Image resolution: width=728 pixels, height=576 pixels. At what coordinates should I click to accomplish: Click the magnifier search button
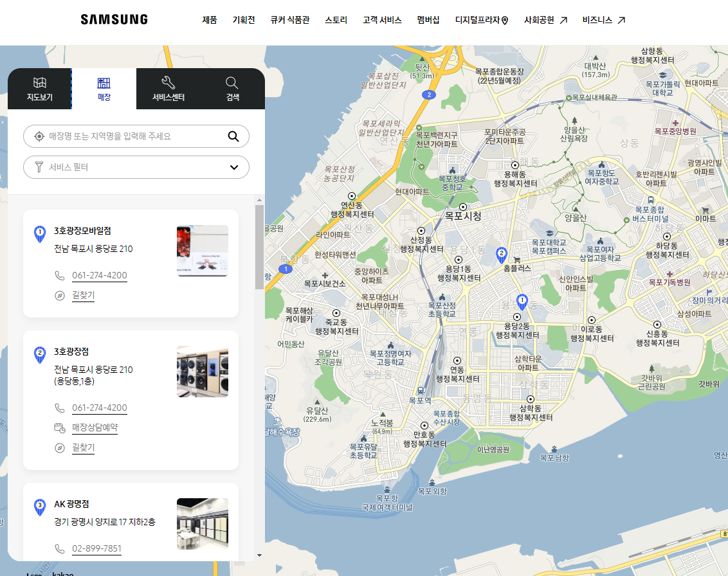[x=233, y=136]
